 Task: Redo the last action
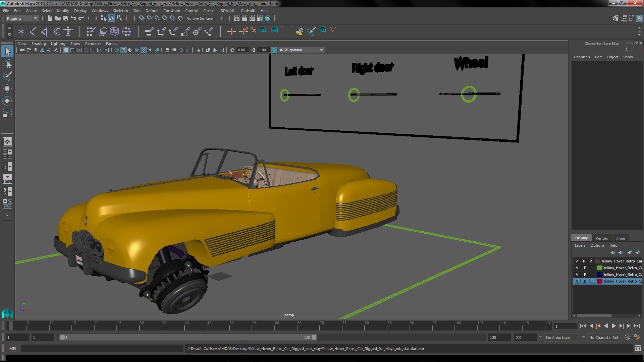click(81, 18)
